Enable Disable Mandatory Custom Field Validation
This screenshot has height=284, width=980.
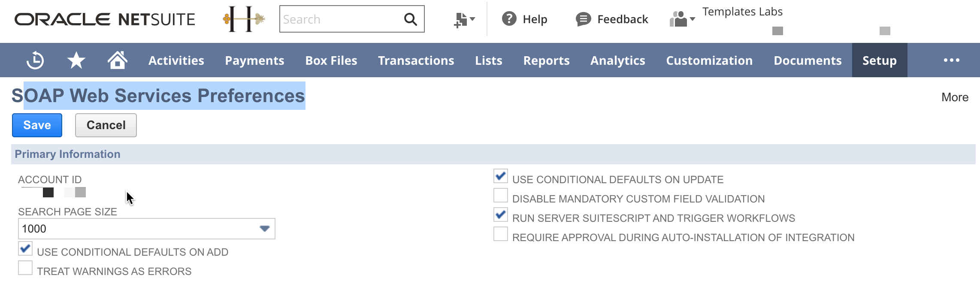[501, 195]
